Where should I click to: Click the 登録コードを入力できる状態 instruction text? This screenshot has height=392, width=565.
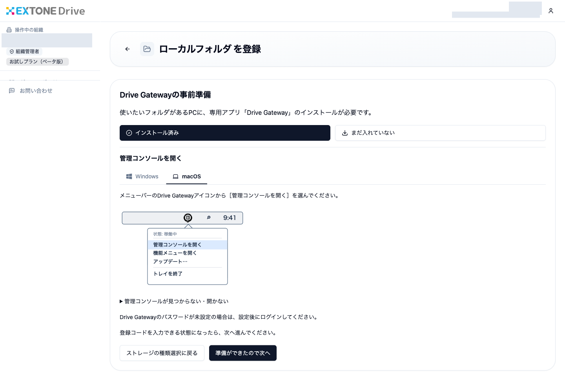point(199,333)
